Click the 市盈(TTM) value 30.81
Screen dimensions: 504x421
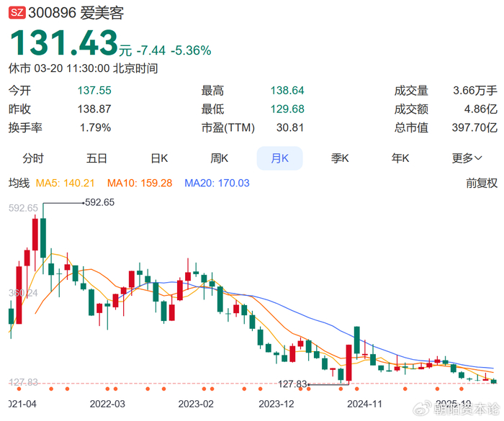click(290, 128)
